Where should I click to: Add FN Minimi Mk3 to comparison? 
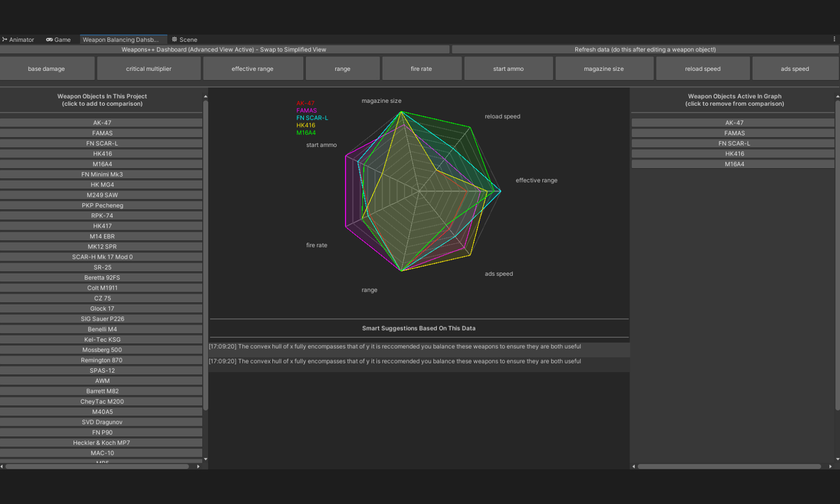(x=102, y=174)
